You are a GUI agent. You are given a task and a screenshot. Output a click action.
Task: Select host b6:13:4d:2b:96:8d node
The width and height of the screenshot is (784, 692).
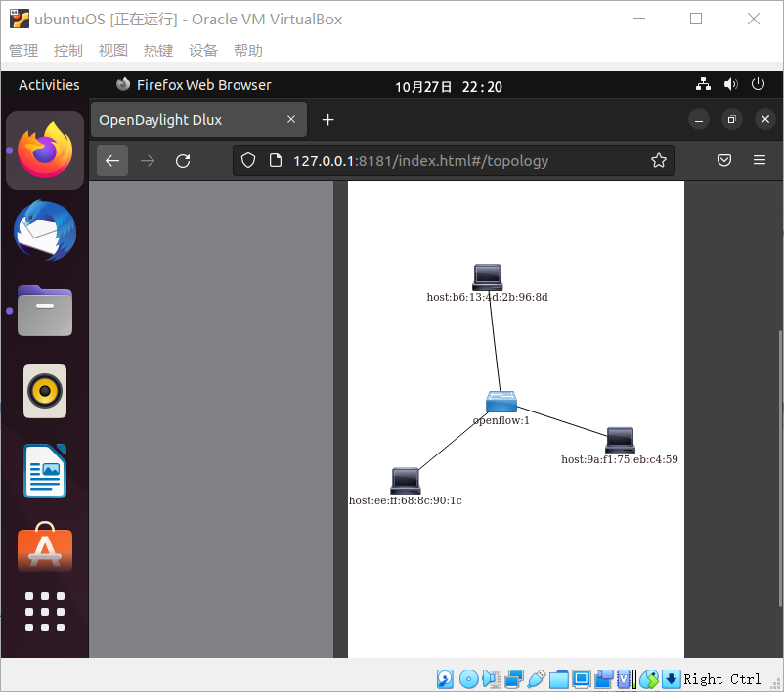[x=488, y=277]
